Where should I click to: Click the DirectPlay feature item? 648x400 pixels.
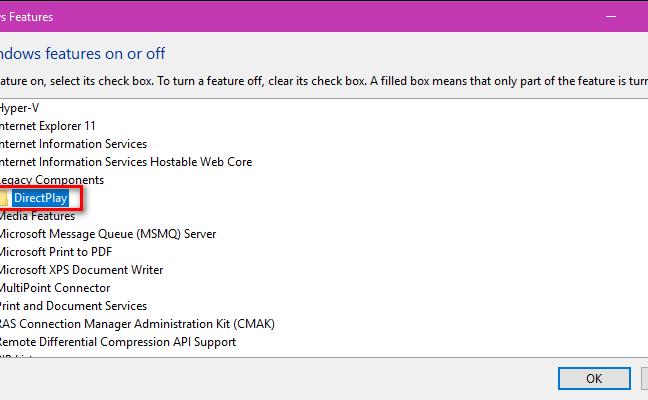click(40, 198)
